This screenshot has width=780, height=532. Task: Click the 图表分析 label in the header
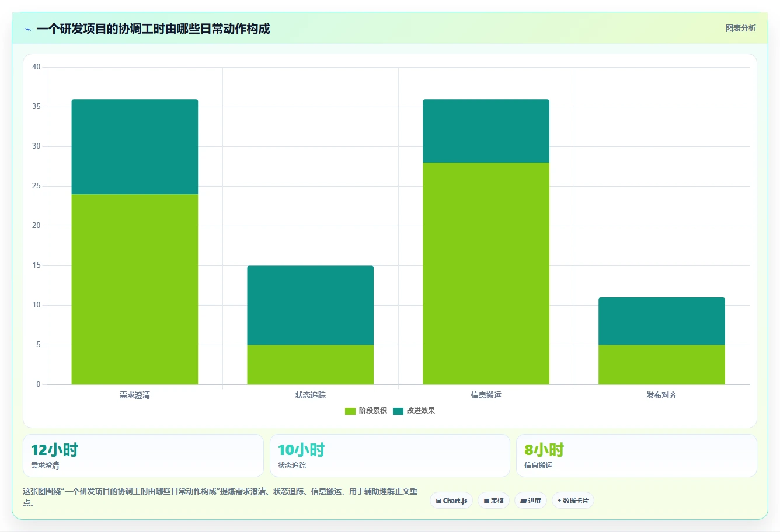740,28
